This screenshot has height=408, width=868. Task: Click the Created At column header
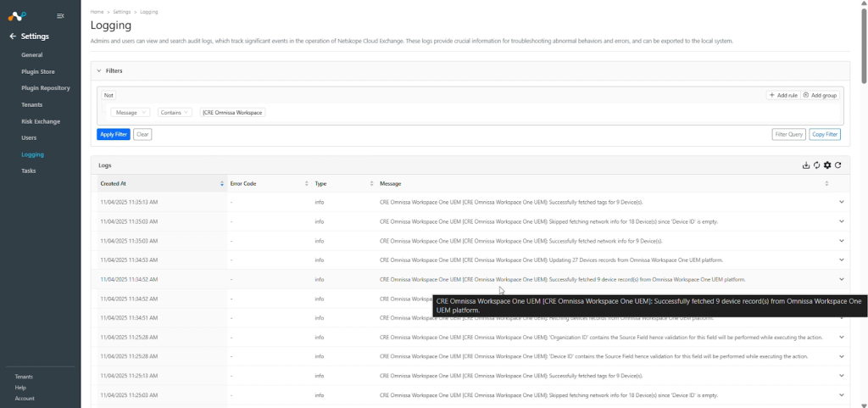pyautogui.click(x=114, y=183)
